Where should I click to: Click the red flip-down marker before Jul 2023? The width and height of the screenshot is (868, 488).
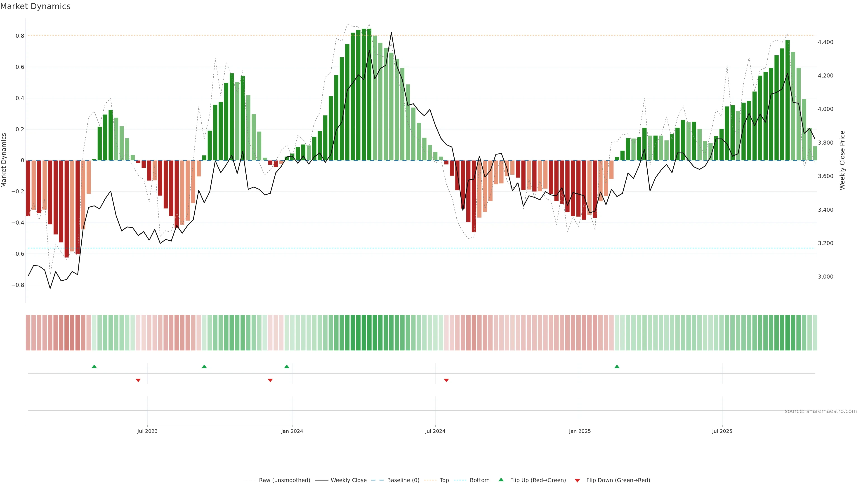click(x=138, y=380)
